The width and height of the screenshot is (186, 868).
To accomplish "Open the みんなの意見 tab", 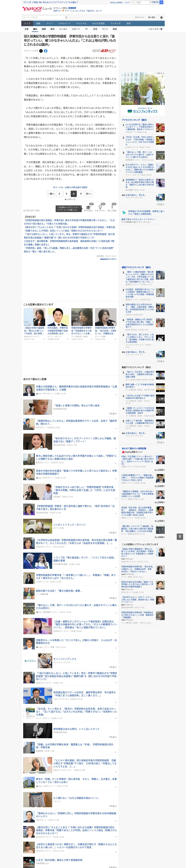I will pos(98,24).
